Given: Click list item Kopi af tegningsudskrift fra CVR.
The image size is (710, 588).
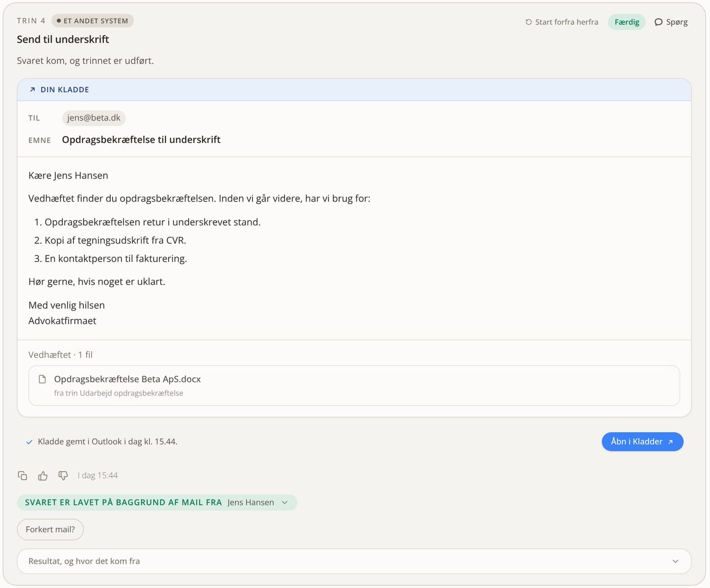Looking at the screenshot, I should 115,240.
